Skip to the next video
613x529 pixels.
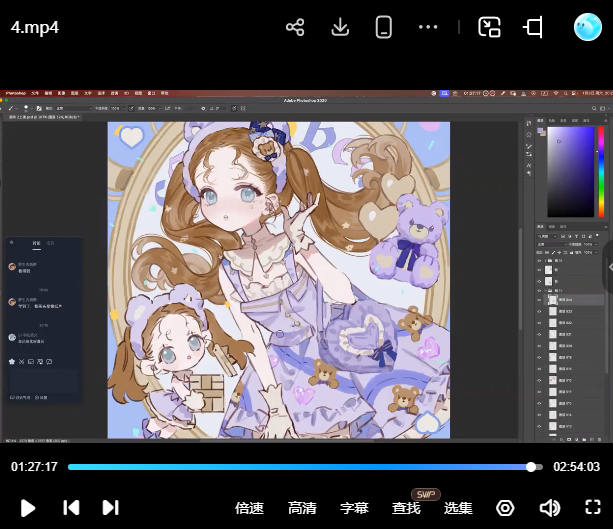click(111, 507)
